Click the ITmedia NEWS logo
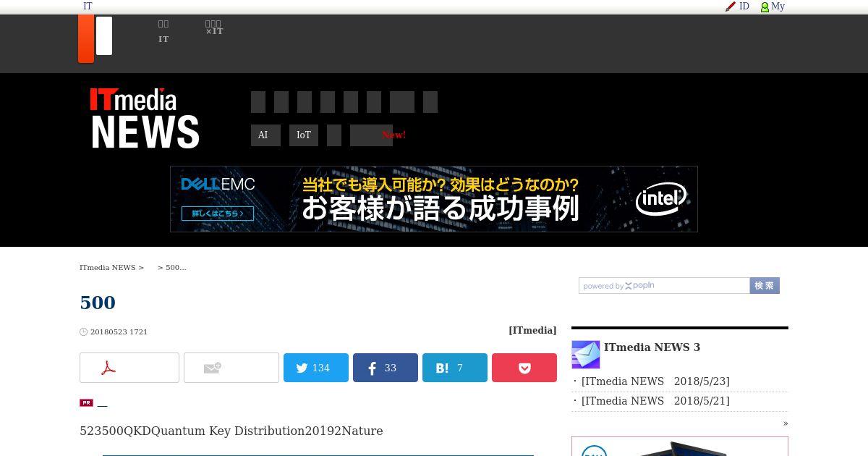Screen dimensions: 868x456 [x=145, y=119]
